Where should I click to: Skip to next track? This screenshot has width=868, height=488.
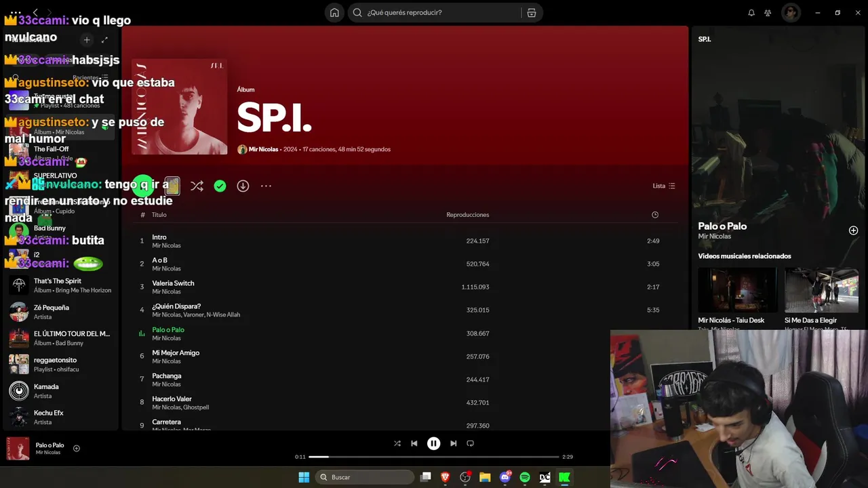pos(453,443)
